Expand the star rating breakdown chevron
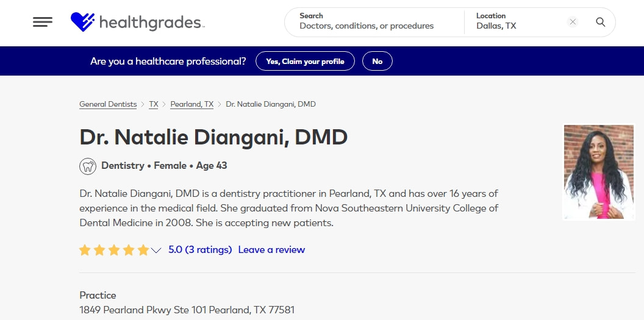This screenshot has height=320, width=644. click(156, 251)
